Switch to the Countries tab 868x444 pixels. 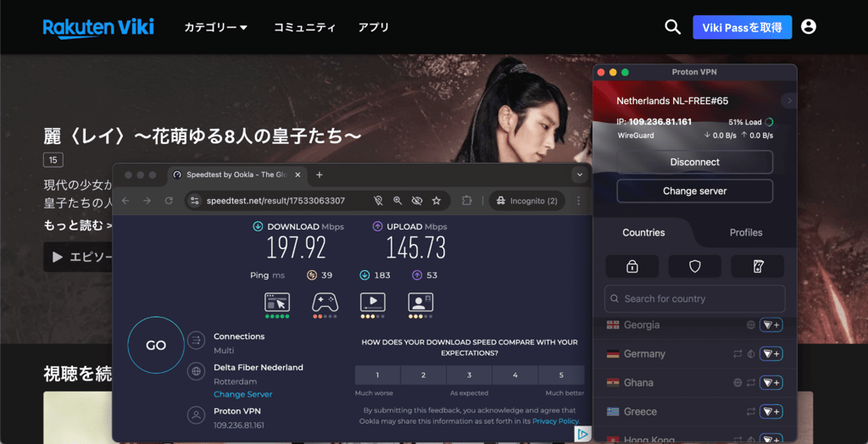pos(644,232)
